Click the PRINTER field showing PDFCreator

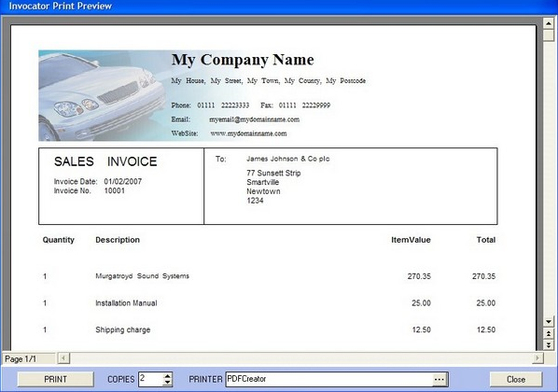tap(329, 379)
